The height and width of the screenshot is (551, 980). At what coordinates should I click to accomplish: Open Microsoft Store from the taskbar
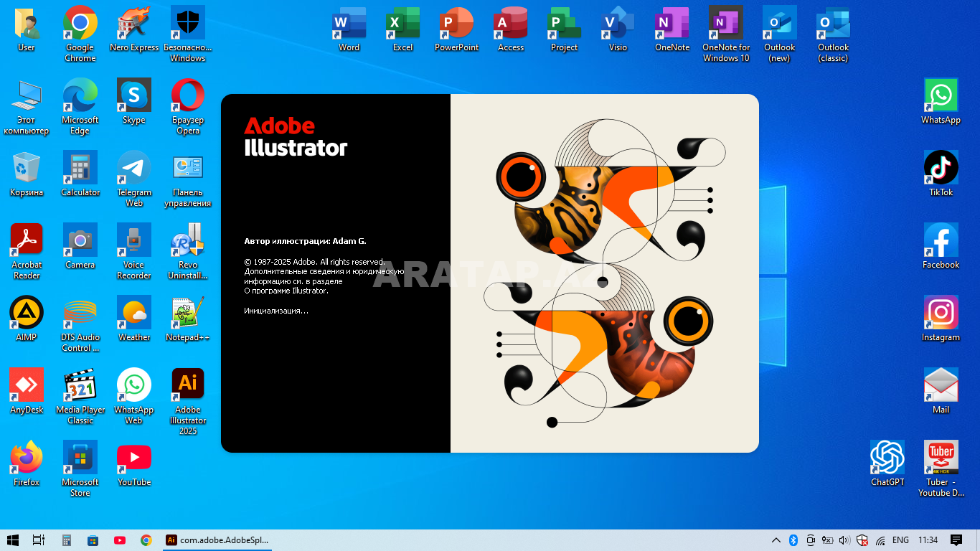93,540
